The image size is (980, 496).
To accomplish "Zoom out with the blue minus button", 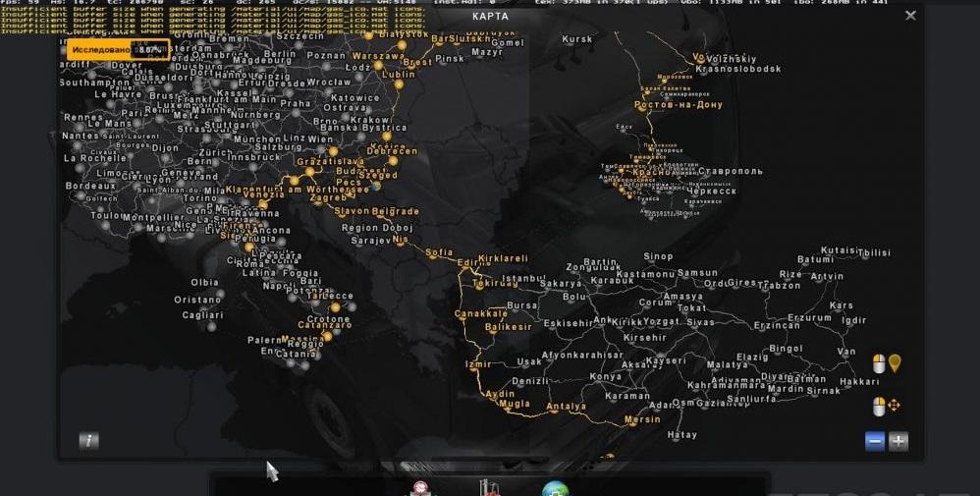I will (x=875, y=441).
